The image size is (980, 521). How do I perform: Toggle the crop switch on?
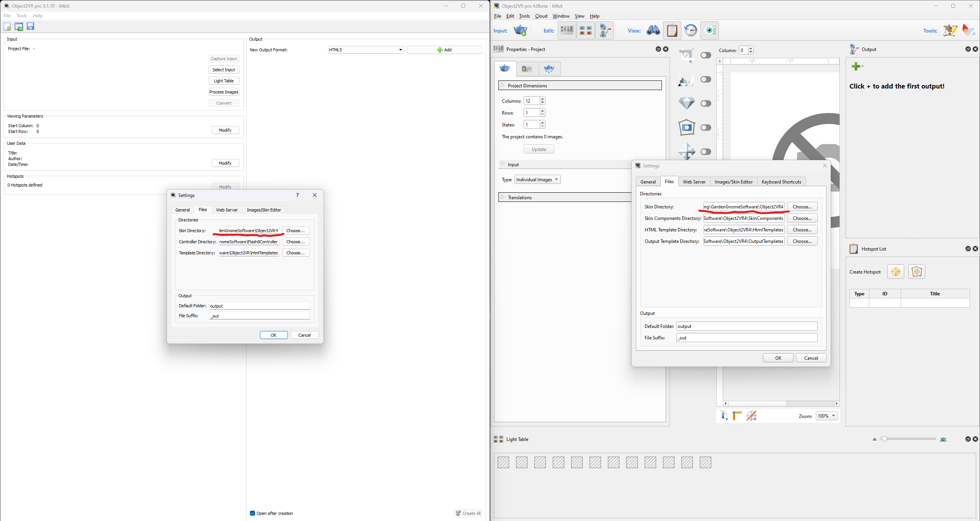pos(706,56)
